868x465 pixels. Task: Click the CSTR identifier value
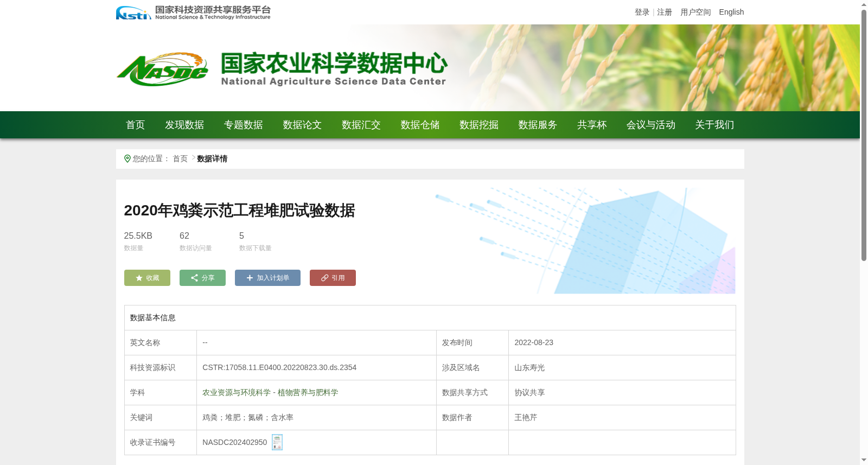(x=279, y=367)
